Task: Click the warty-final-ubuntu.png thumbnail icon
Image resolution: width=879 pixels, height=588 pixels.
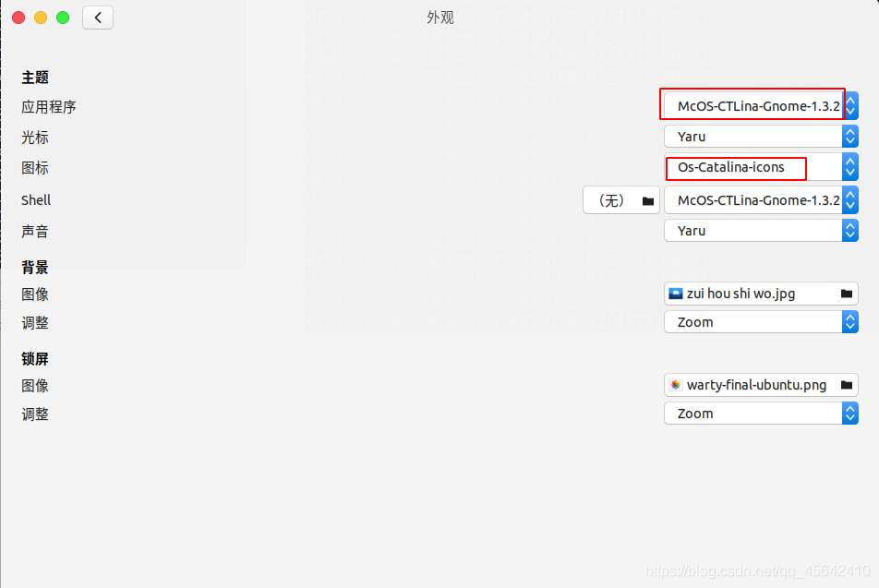Action: coord(676,385)
